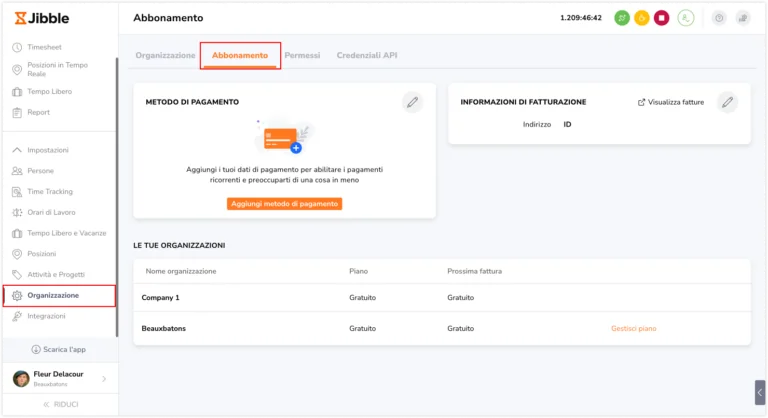Click the green-outlined user status icon

[x=686, y=18]
